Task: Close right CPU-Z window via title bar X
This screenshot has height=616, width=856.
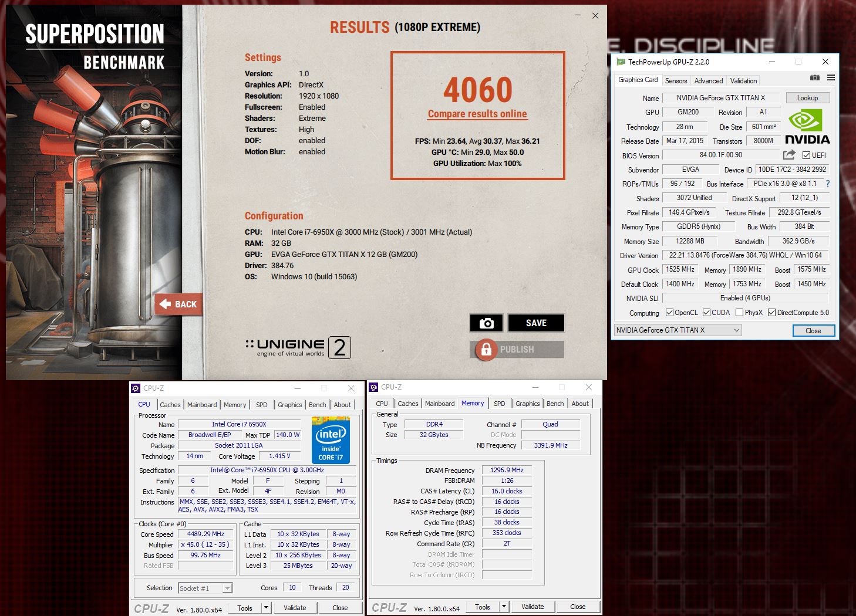Action: [589, 387]
